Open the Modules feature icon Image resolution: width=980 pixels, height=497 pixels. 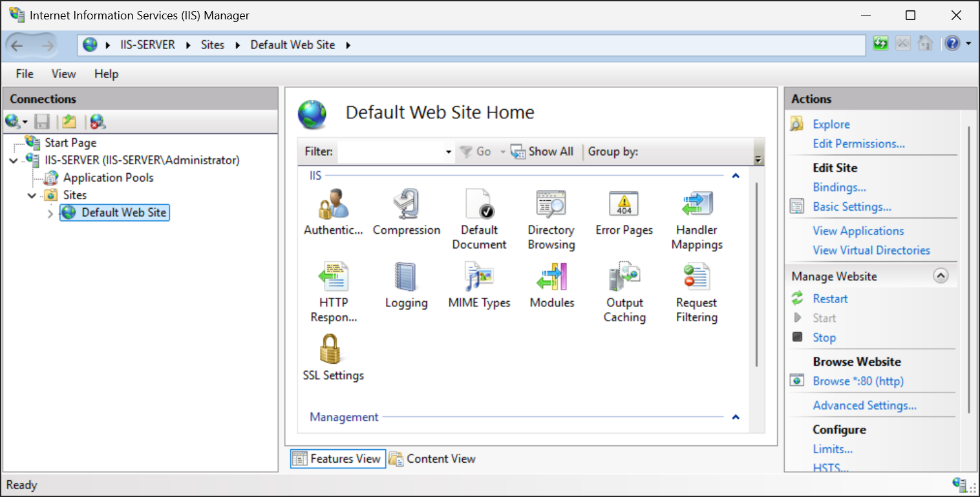pyautogui.click(x=551, y=277)
